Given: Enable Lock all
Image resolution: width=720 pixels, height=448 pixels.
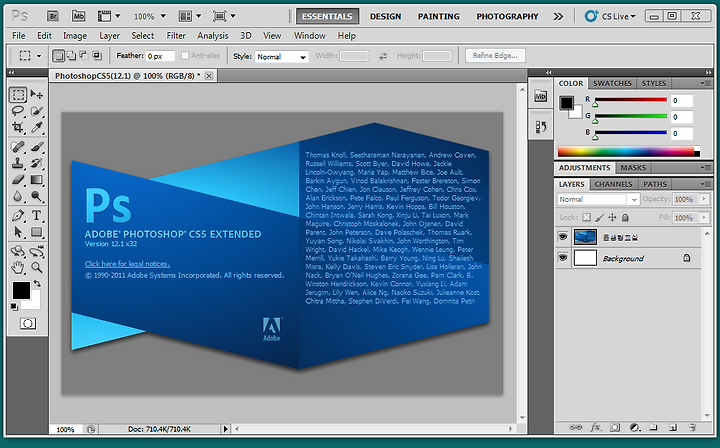Looking at the screenshot, I should [x=625, y=217].
